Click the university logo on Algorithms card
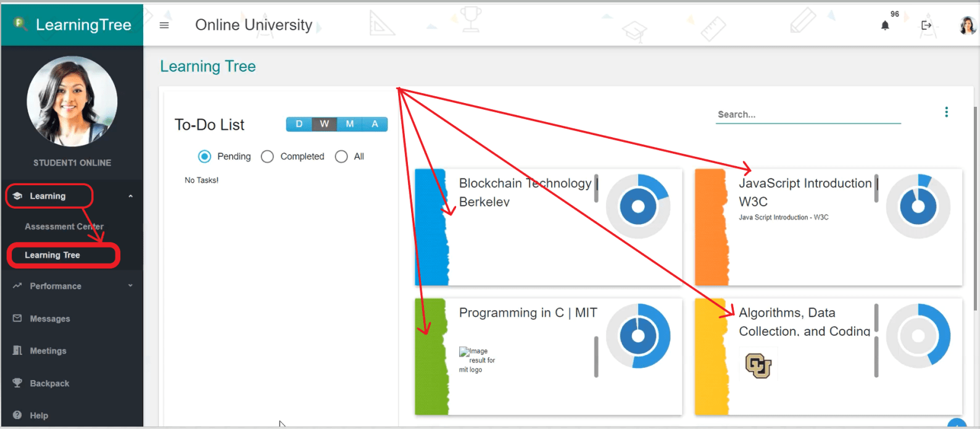 [758, 365]
